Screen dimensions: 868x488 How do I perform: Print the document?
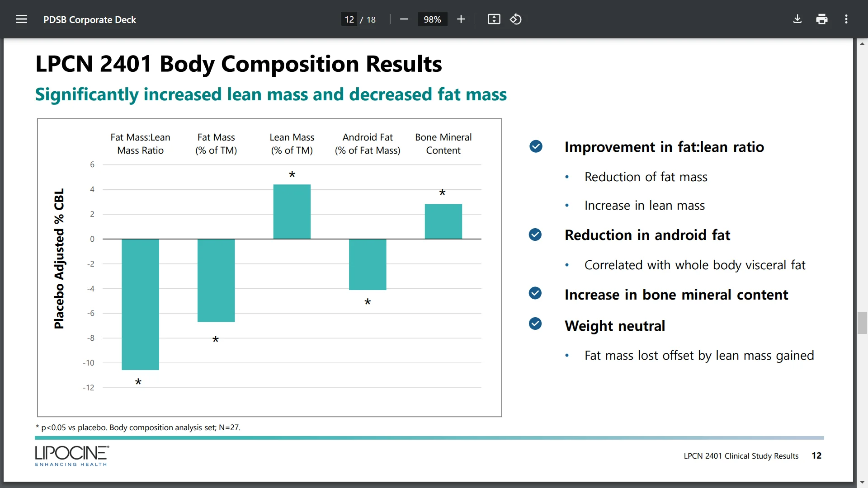(x=822, y=19)
